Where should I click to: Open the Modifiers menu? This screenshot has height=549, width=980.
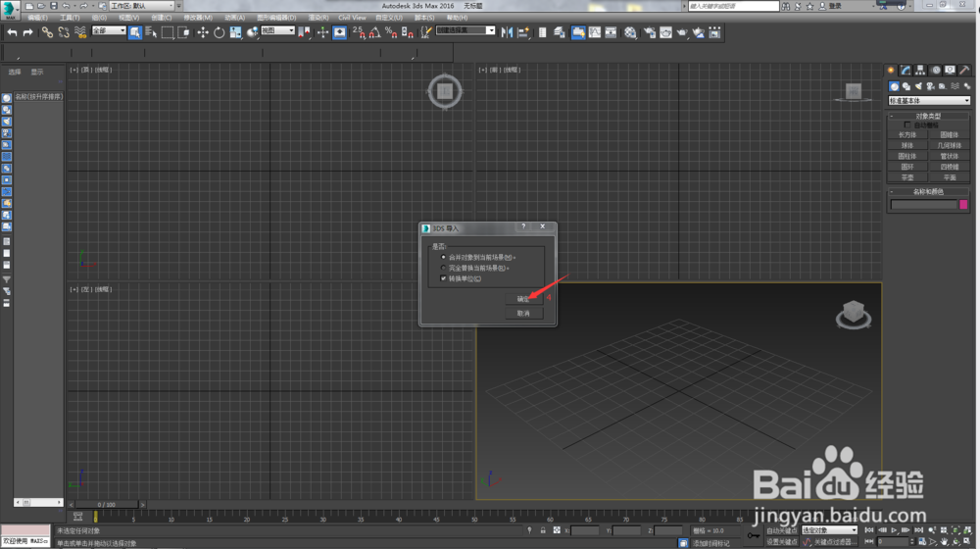[x=198, y=18]
